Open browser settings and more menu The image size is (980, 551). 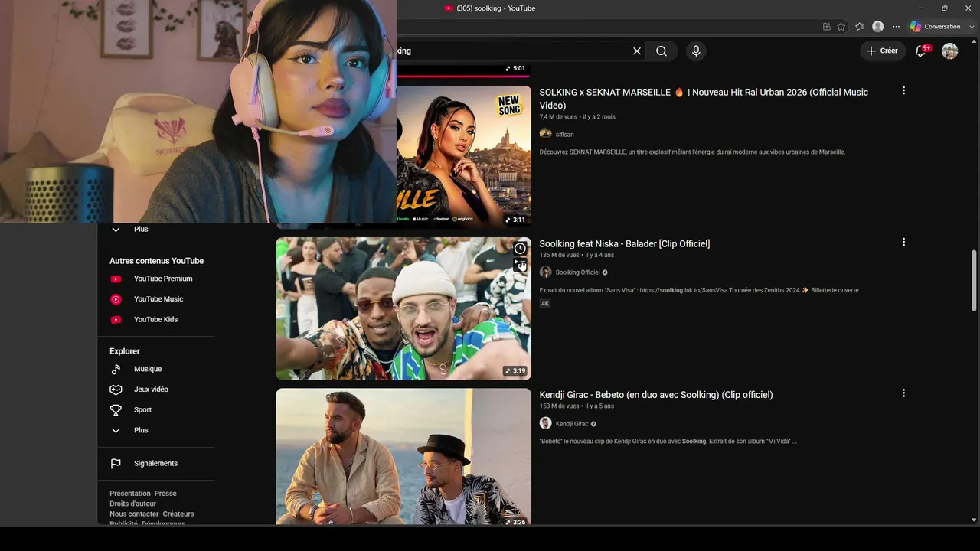click(897, 27)
